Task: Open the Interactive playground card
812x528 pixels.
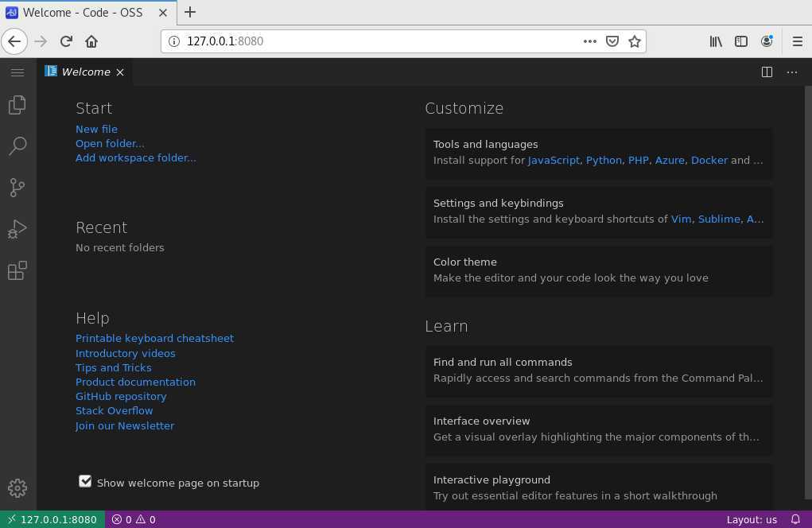Action: coord(599,487)
